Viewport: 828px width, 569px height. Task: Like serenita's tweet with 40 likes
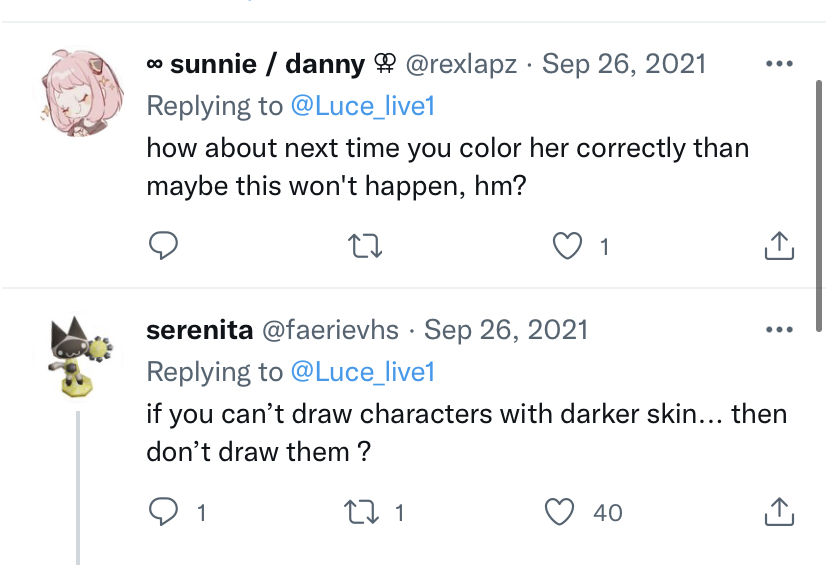point(560,513)
